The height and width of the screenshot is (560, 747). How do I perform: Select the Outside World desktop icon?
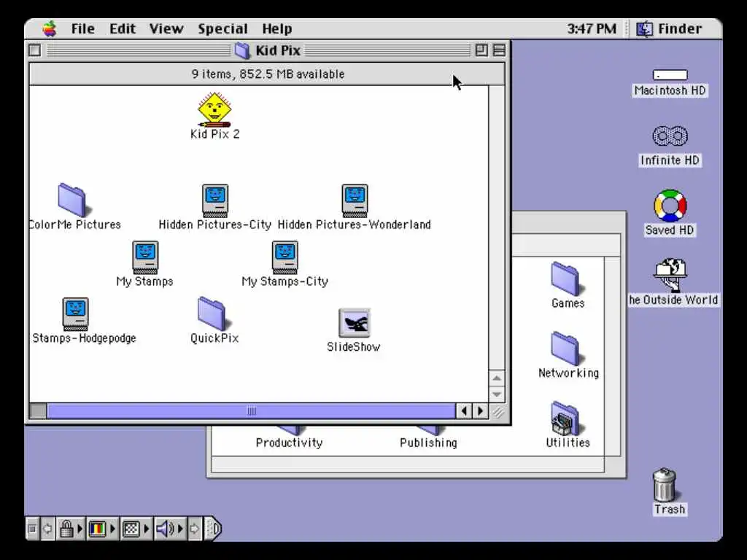click(x=670, y=275)
